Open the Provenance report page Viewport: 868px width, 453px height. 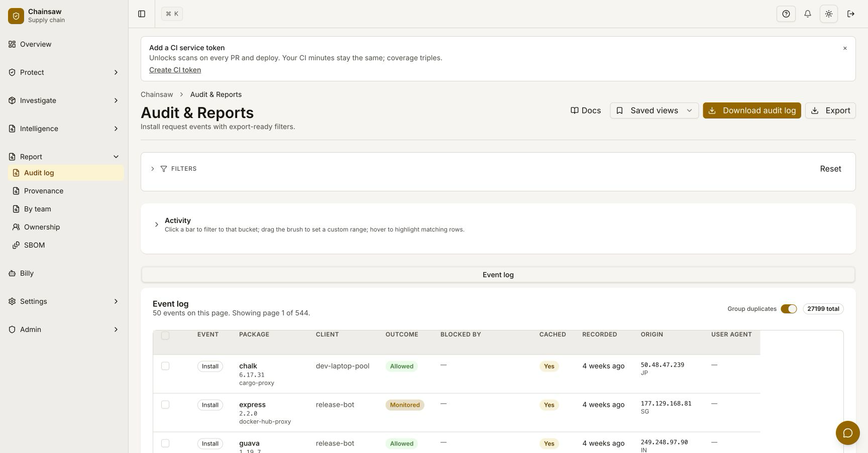[66, 191]
